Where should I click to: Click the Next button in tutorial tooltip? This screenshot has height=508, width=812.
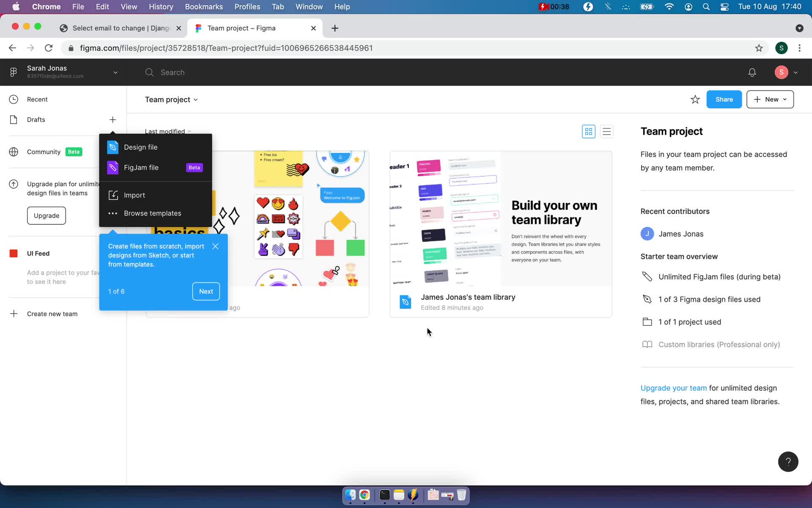[206, 291]
